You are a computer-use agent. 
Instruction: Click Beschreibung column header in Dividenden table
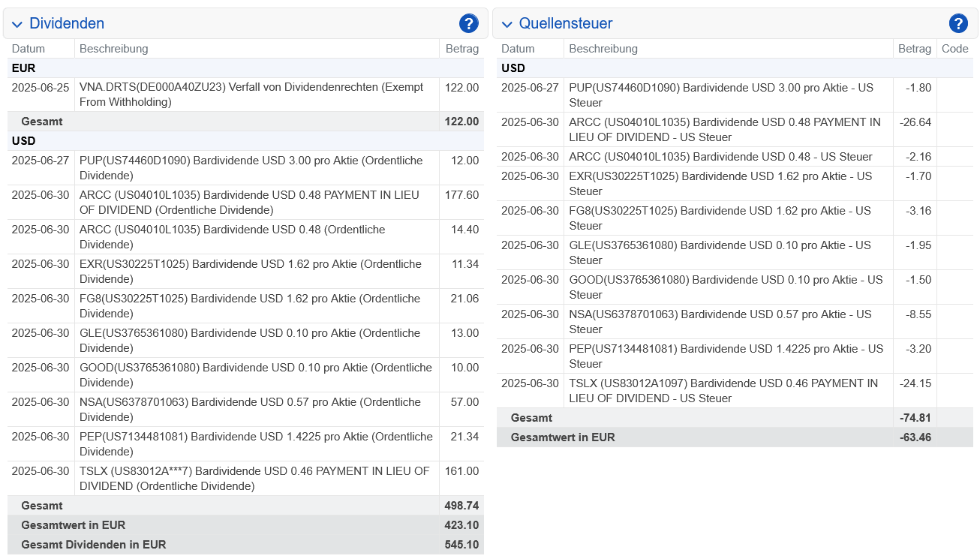point(114,49)
